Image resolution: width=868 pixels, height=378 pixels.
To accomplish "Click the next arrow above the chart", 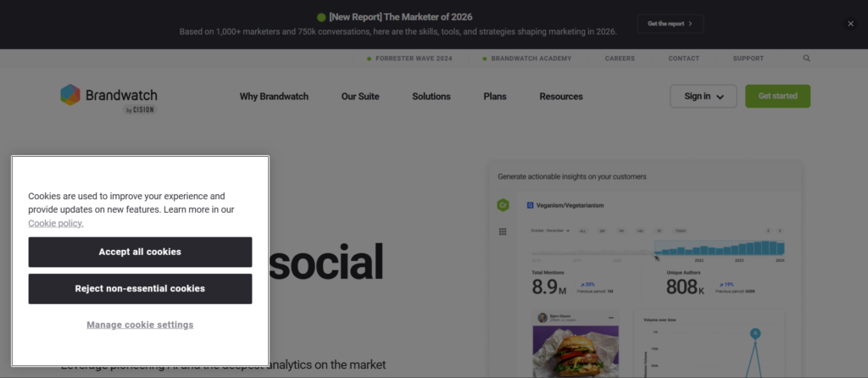I will pos(780,231).
